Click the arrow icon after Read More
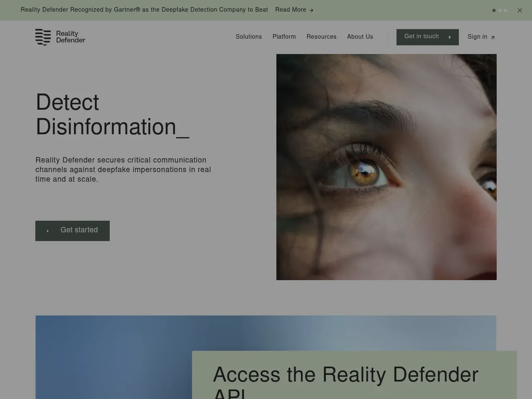The image size is (532, 399). [311, 10]
